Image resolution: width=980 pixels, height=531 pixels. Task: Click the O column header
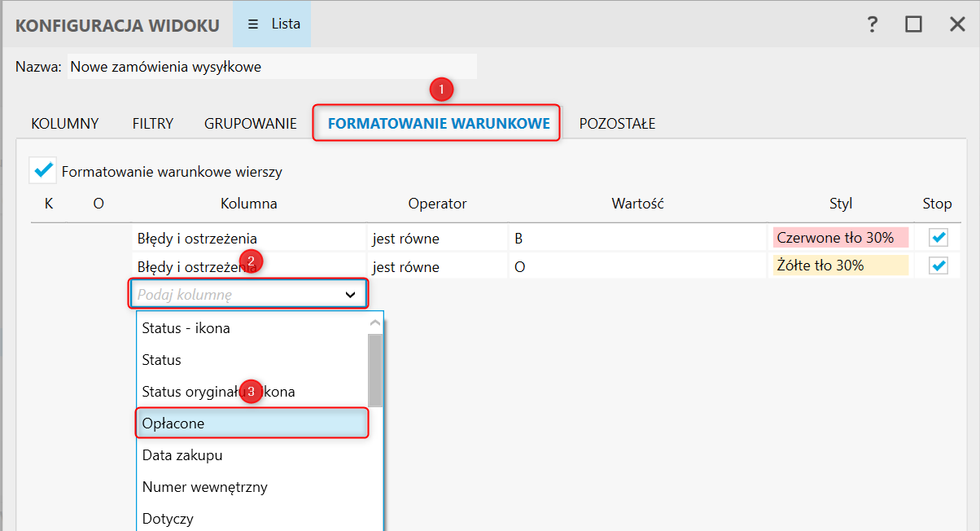[x=98, y=204]
